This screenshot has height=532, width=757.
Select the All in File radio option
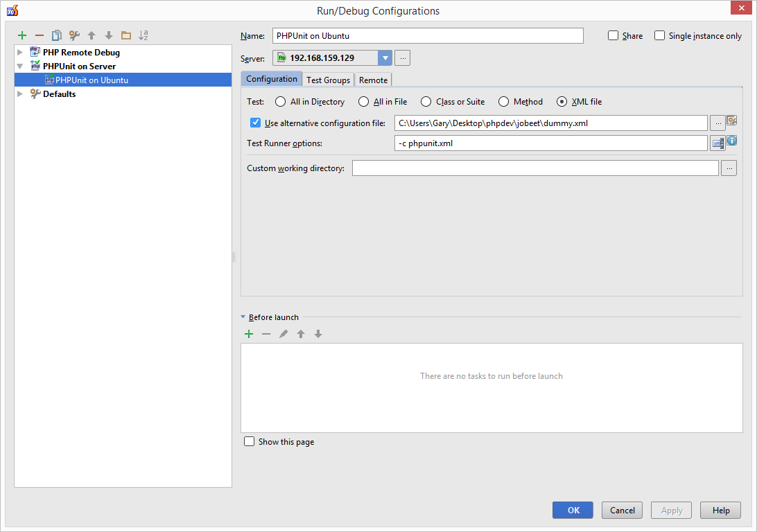point(363,101)
